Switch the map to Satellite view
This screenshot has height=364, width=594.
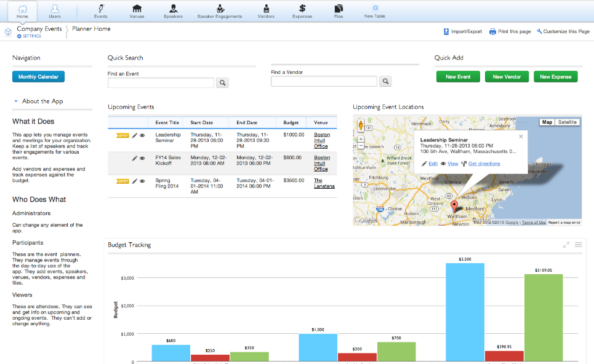click(x=567, y=122)
